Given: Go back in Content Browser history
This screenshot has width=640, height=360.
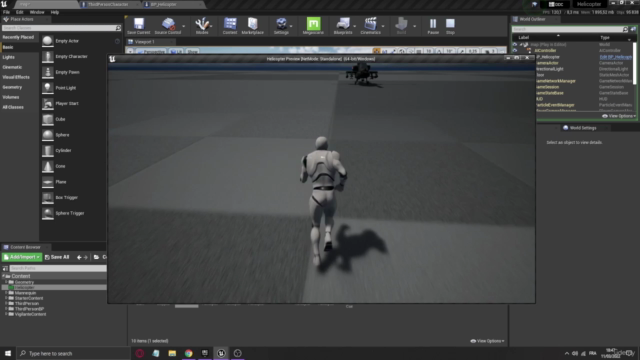Looking at the screenshot, I should (79, 257).
